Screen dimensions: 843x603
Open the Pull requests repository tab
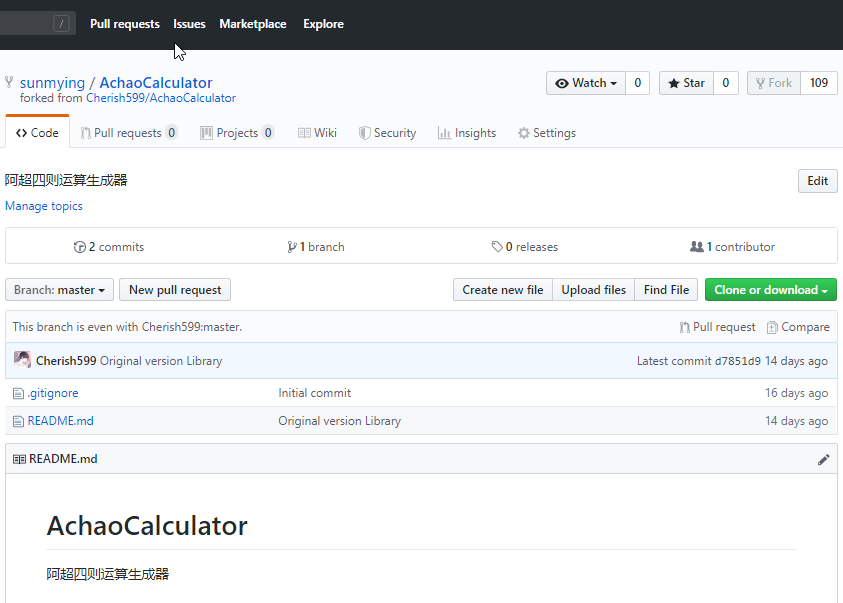(128, 133)
